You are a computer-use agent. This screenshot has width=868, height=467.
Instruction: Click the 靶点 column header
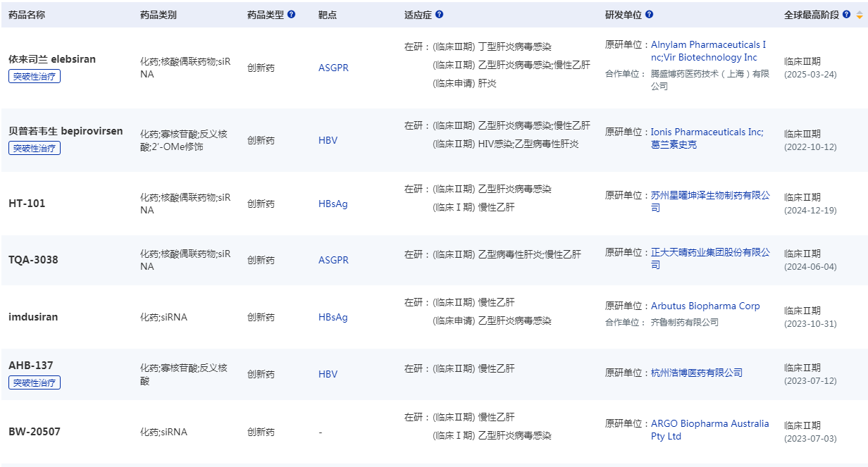[x=328, y=15]
